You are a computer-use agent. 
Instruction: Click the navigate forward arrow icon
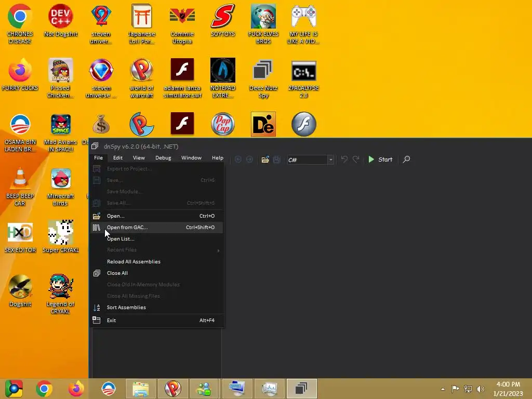(249, 159)
